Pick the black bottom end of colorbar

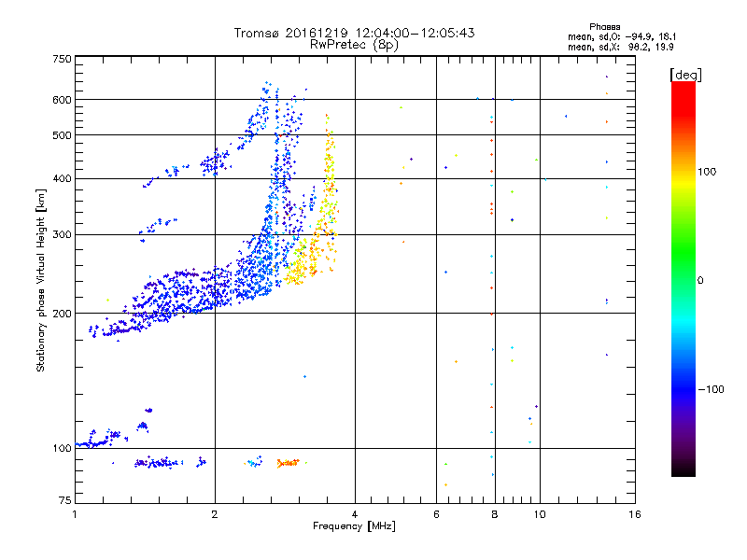pyautogui.click(x=684, y=469)
